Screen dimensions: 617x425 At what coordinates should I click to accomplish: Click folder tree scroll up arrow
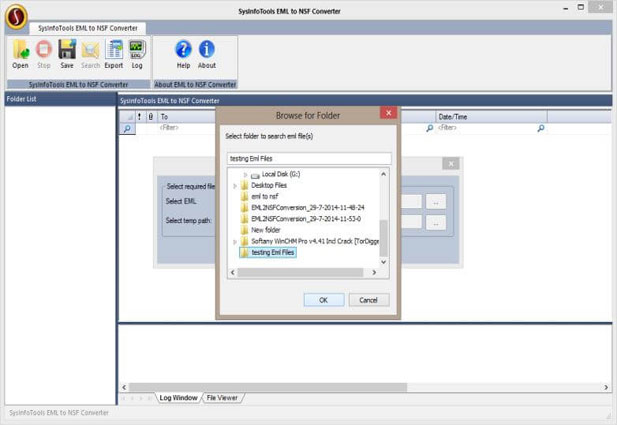[x=384, y=174]
